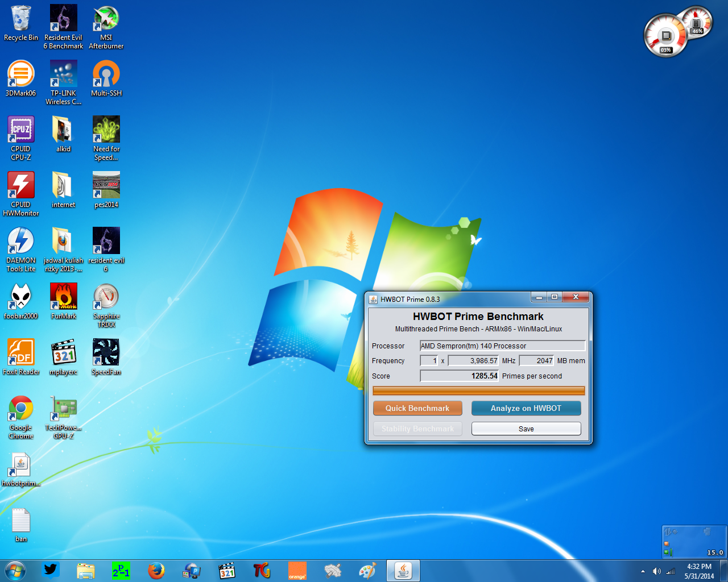Image resolution: width=728 pixels, height=582 pixels.
Task: Launch Firefox from the taskbar
Action: 156,571
